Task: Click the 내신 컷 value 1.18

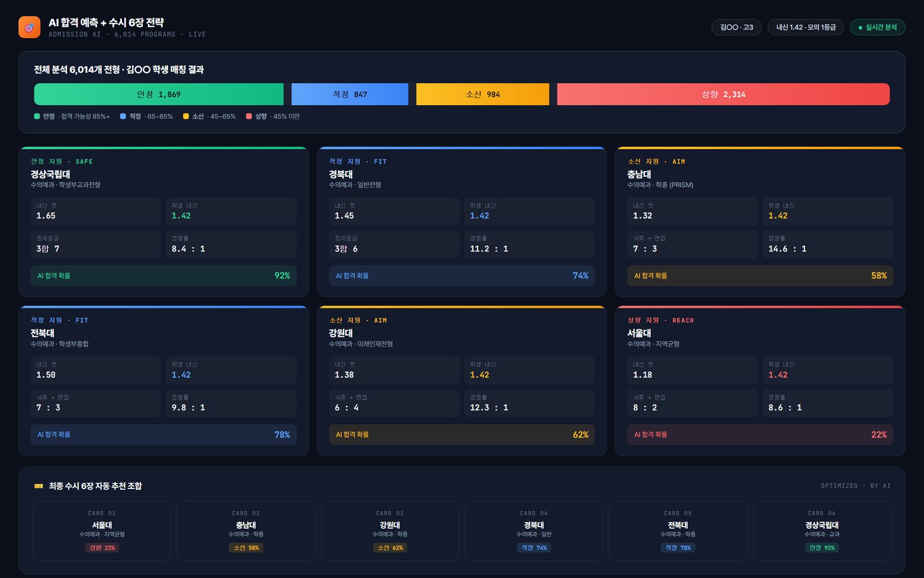Action: point(643,375)
